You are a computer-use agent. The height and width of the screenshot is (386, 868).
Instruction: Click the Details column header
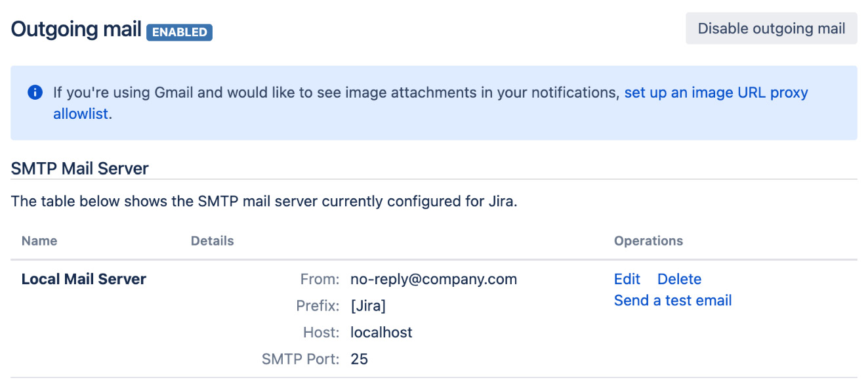(212, 241)
